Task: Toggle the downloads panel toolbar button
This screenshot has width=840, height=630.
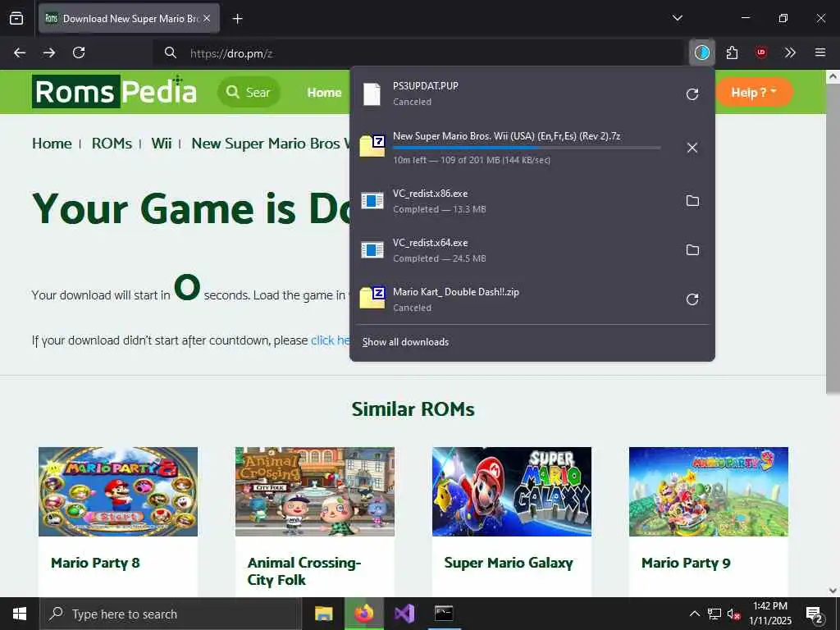Action: pyautogui.click(x=702, y=52)
